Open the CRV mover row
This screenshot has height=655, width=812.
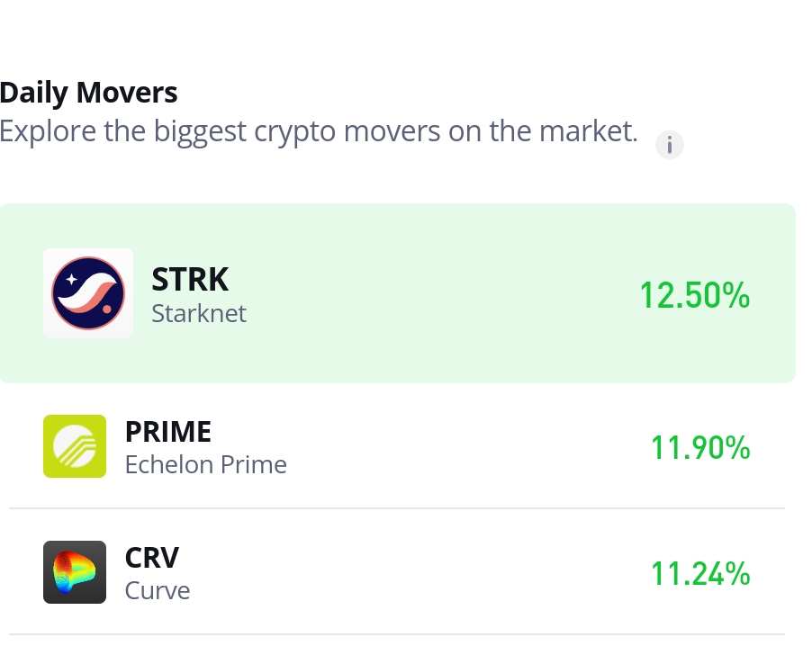pyautogui.click(x=397, y=572)
